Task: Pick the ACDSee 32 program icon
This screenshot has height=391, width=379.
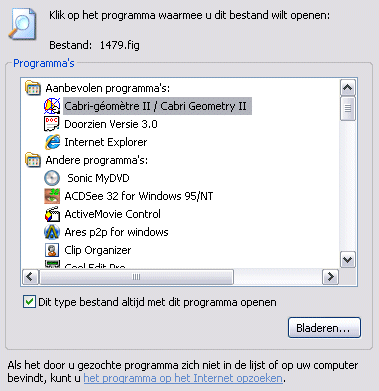Action: click(52, 196)
